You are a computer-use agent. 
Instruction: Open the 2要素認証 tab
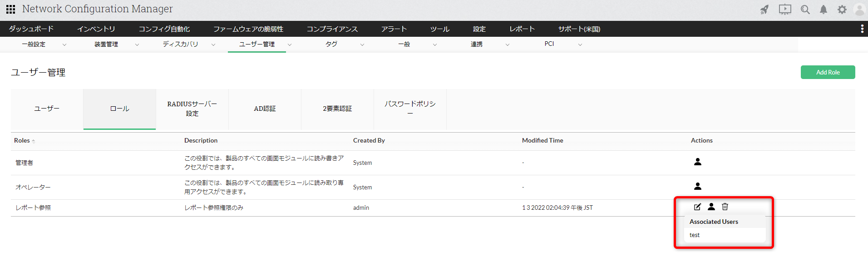coord(337,109)
